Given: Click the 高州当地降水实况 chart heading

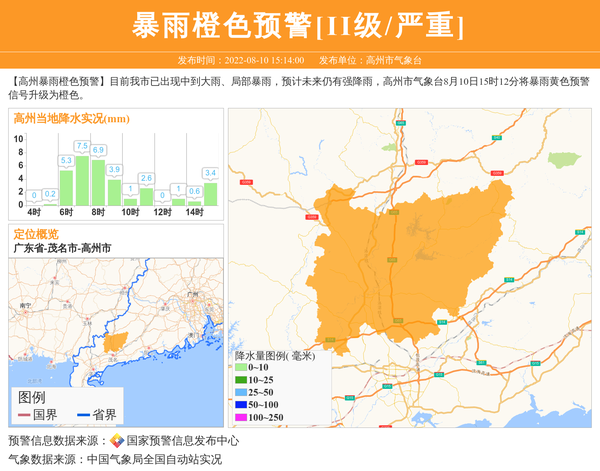Looking at the screenshot, I should [71, 118].
